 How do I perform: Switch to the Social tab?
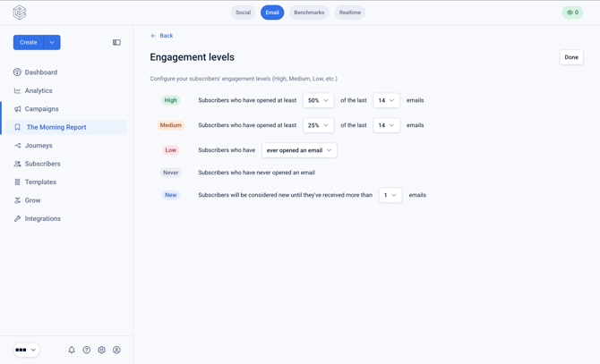243,13
